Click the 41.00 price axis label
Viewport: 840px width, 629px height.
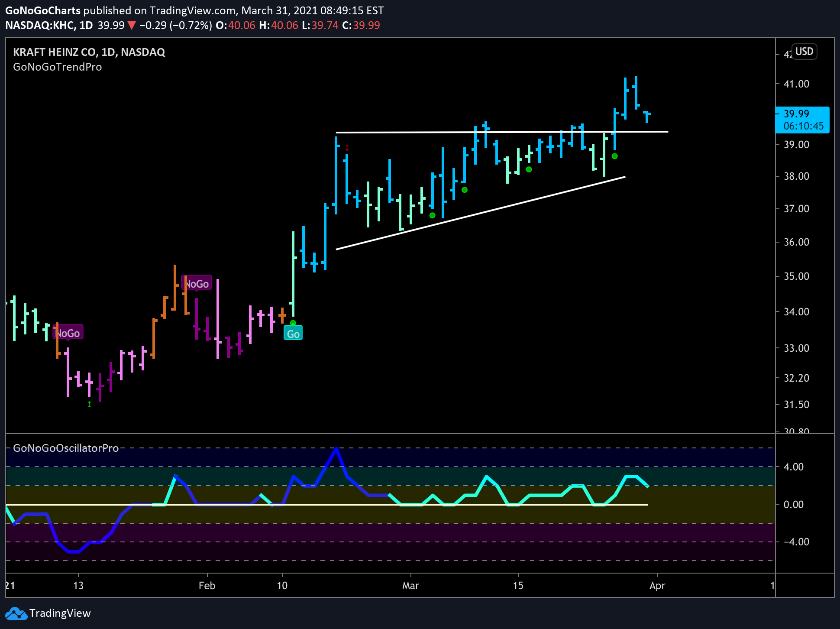click(x=796, y=84)
